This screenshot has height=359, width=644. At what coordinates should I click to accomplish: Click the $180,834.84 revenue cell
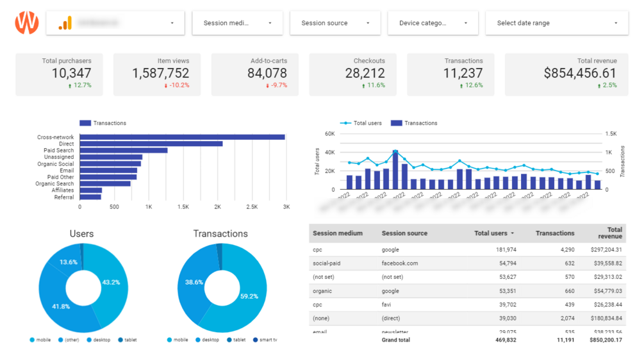tap(606, 319)
